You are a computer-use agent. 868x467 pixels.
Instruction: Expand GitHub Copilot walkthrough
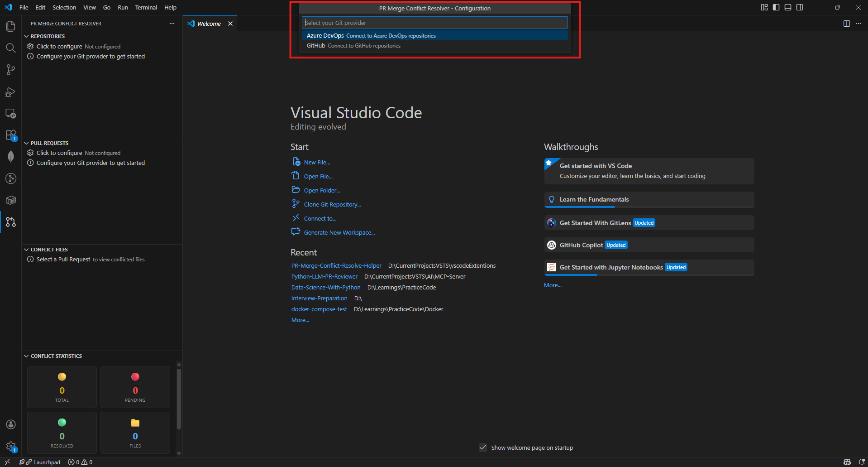point(649,245)
